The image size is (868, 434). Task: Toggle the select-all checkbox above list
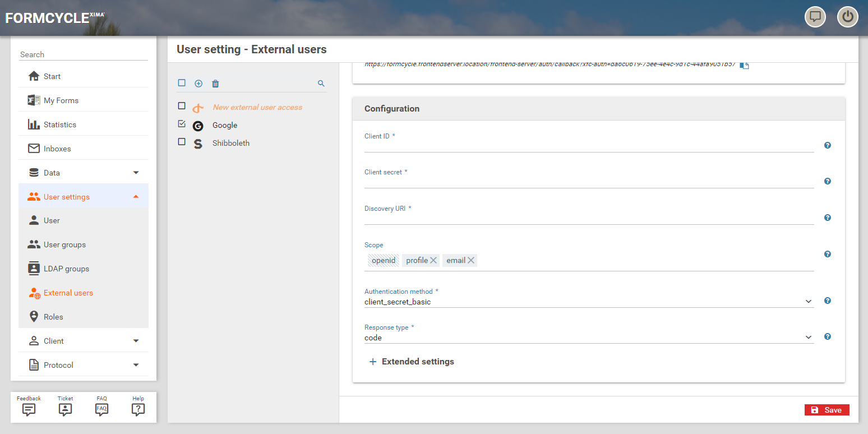pyautogui.click(x=182, y=83)
